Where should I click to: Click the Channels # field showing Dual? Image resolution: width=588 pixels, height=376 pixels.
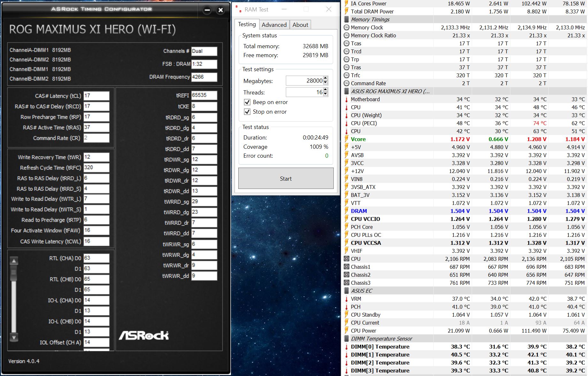click(x=204, y=51)
